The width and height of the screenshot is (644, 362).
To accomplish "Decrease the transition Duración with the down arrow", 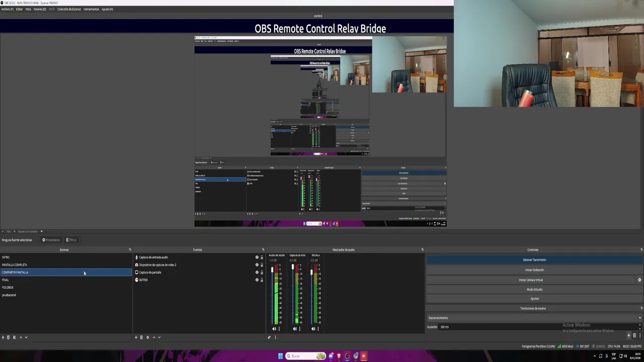I will 640,328.
